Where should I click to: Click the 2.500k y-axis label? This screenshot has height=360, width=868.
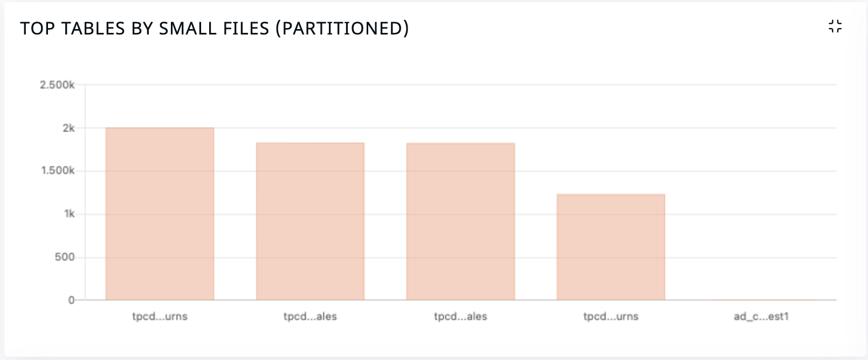[x=57, y=85]
